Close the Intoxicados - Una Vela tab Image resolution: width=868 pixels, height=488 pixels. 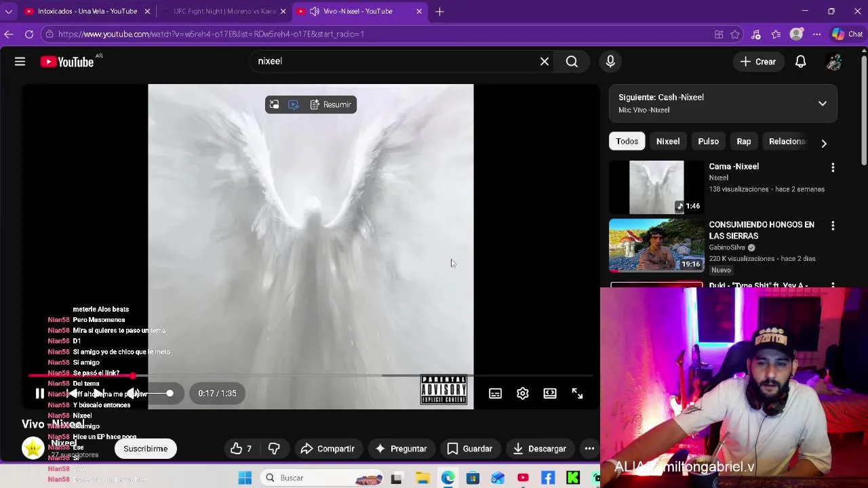pos(147,12)
